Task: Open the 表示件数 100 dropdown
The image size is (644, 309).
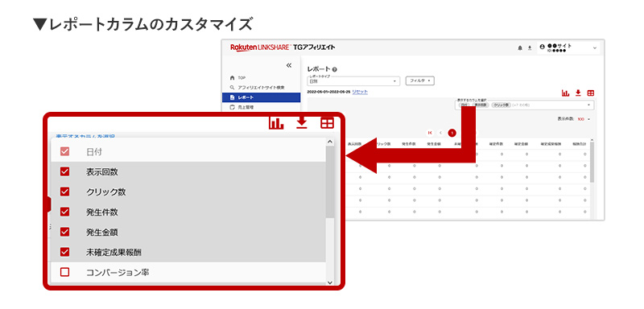Action: pos(583,119)
